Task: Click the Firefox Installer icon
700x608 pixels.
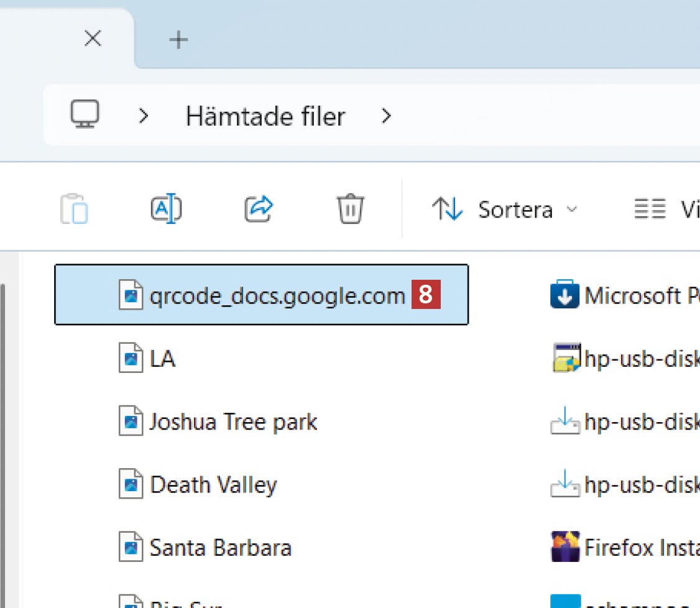Action: 564,547
